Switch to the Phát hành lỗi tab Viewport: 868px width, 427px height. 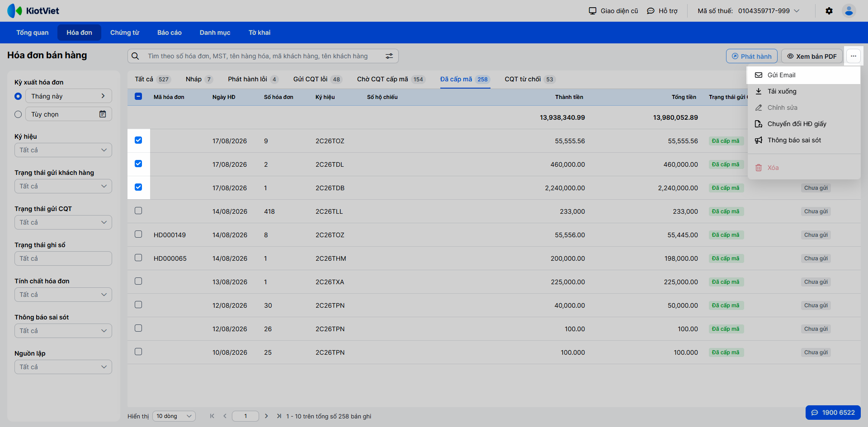pyautogui.click(x=253, y=79)
